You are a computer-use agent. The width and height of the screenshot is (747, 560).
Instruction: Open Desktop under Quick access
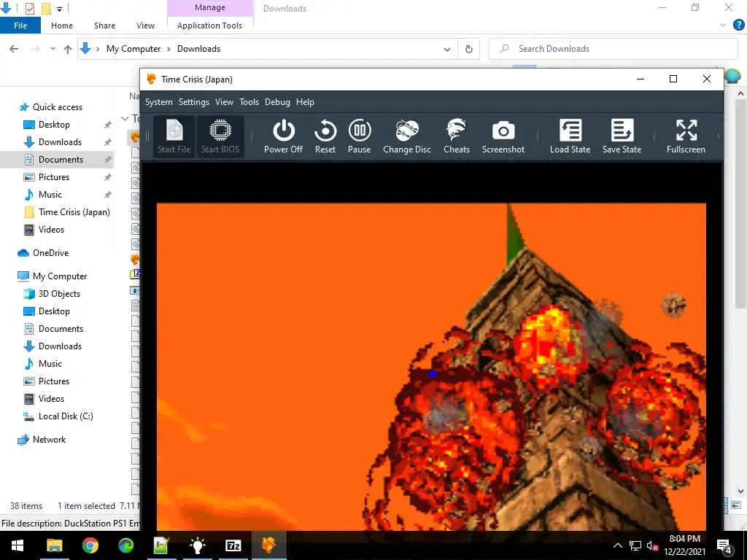click(54, 124)
